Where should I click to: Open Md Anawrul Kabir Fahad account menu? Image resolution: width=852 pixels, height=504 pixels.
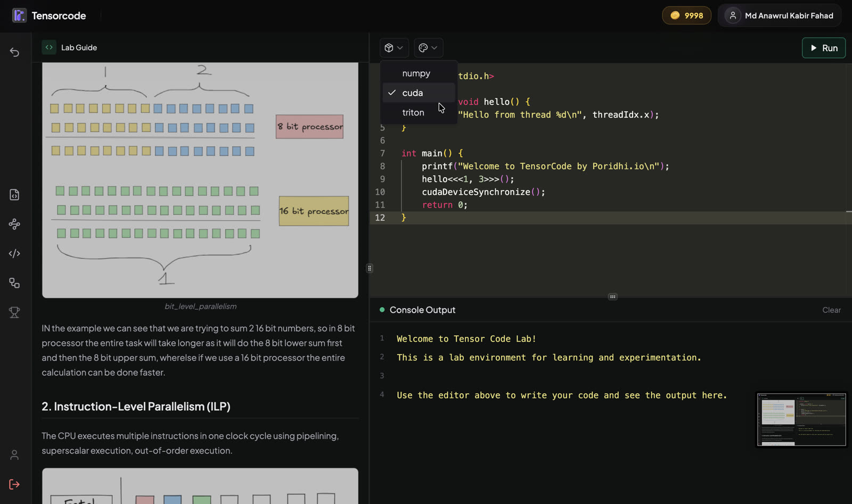(x=780, y=15)
